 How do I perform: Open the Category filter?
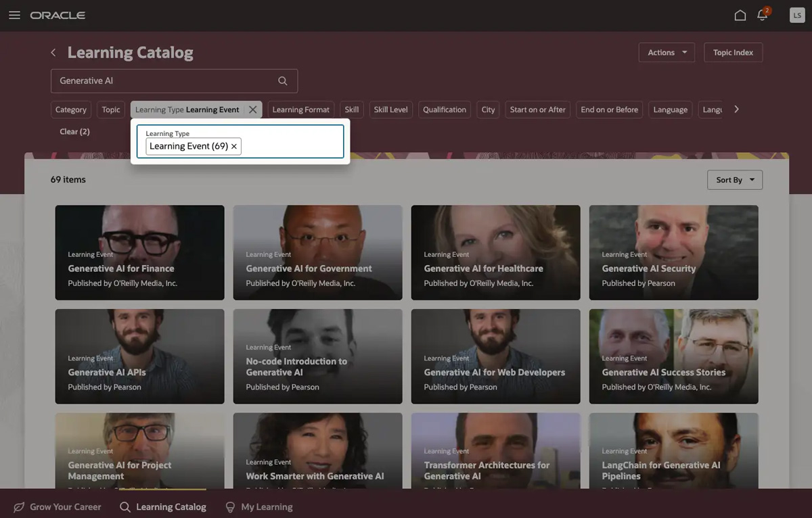click(71, 110)
